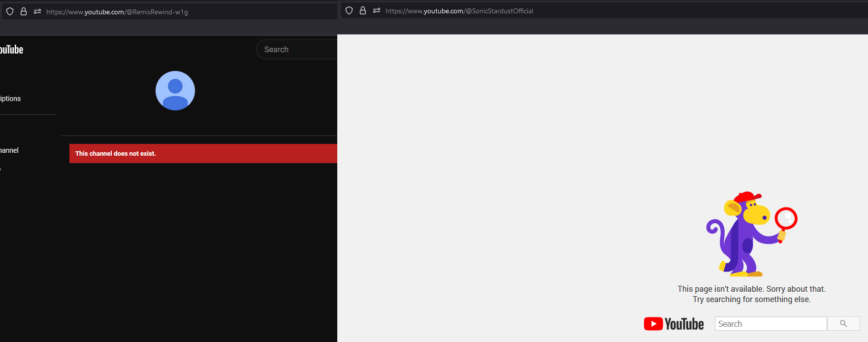Open site permissions icon in the left browser
The width and height of the screenshot is (868, 342).
(37, 11)
